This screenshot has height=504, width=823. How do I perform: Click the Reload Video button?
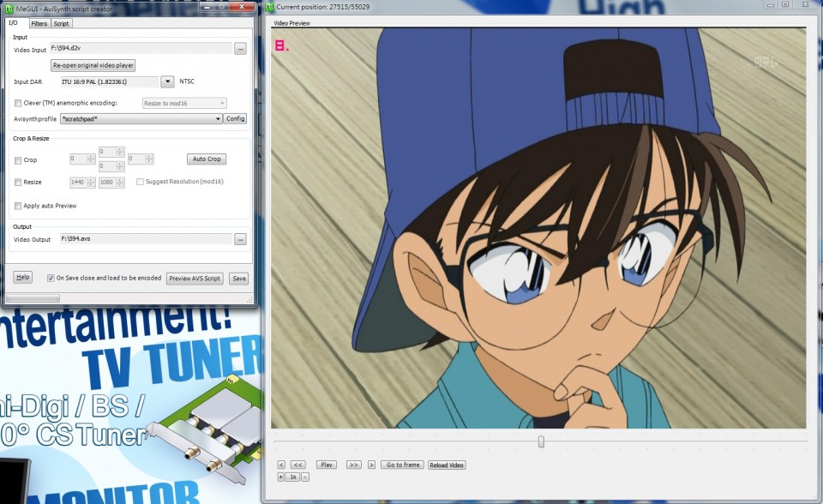pyautogui.click(x=447, y=465)
